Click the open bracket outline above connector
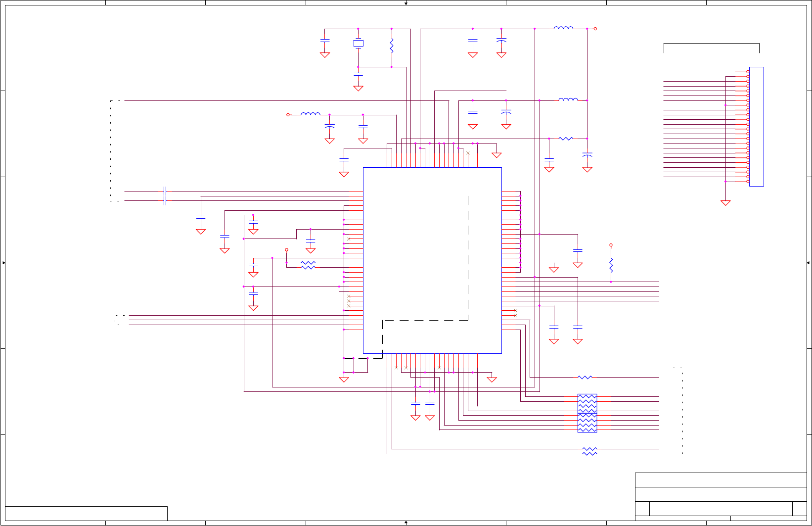 click(x=711, y=48)
